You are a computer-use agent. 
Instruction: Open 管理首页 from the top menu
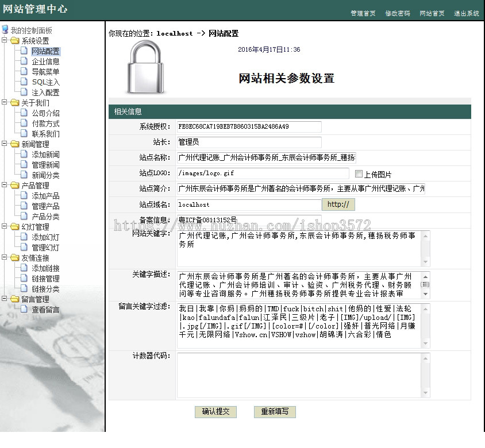363,11
